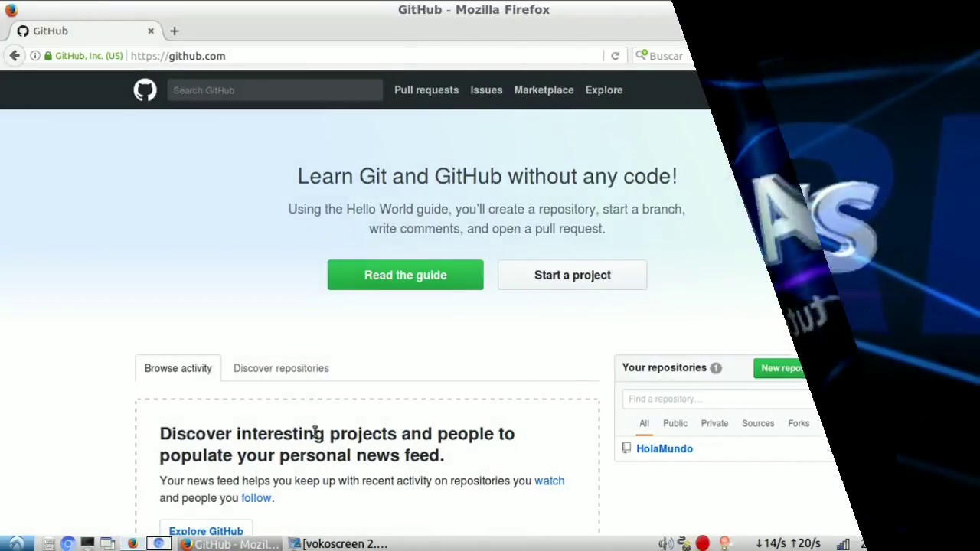The height and width of the screenshot is (551, 980).
Task: Follow the follow link
Action: pyautogui.click(x=256, y=497)
